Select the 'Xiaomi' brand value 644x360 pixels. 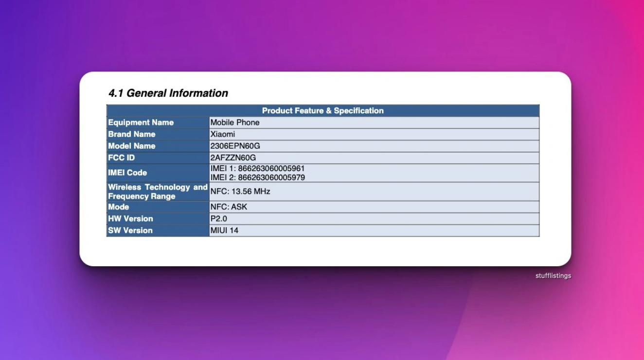pos(222,134)
